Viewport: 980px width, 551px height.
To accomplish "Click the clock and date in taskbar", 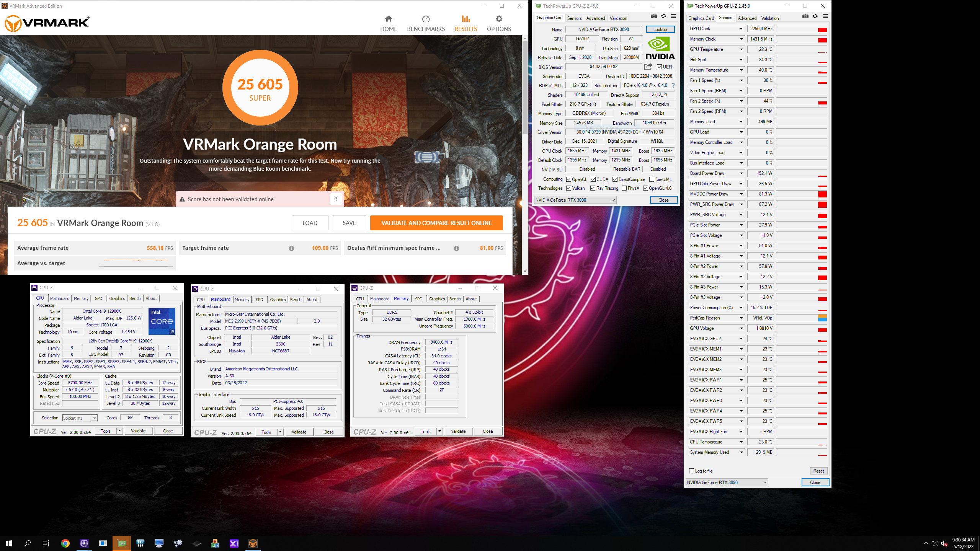I will 963,543.
